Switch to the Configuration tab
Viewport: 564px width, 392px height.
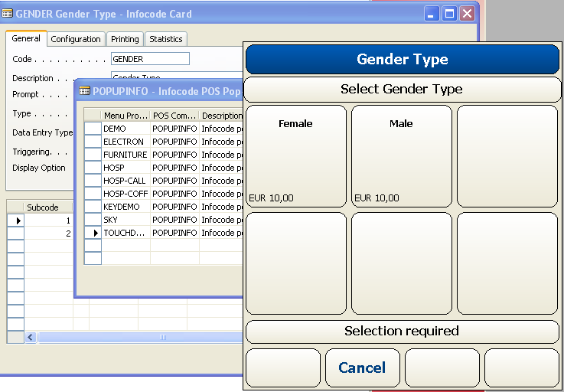tap(75, 39)
